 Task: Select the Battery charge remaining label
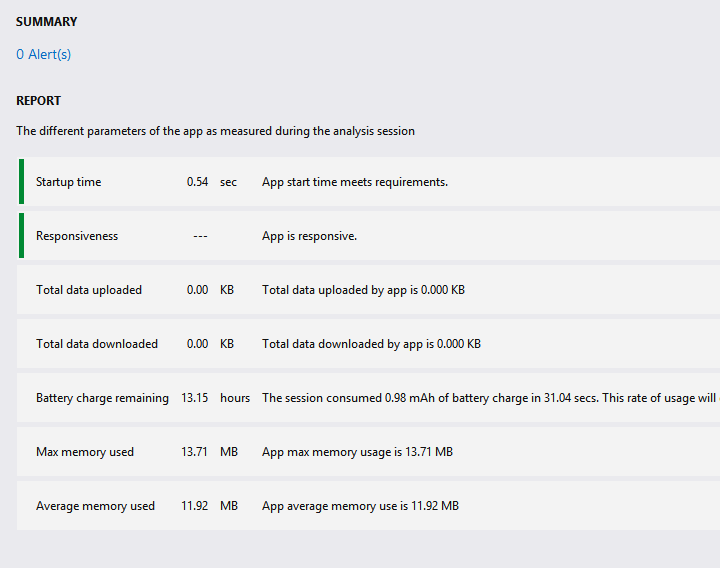102,398
